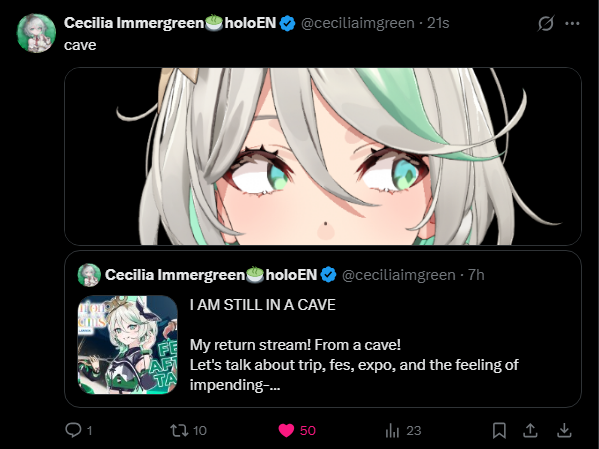
Task: Click the Grok slashed-circle icon
Action: tap(546, 23)
